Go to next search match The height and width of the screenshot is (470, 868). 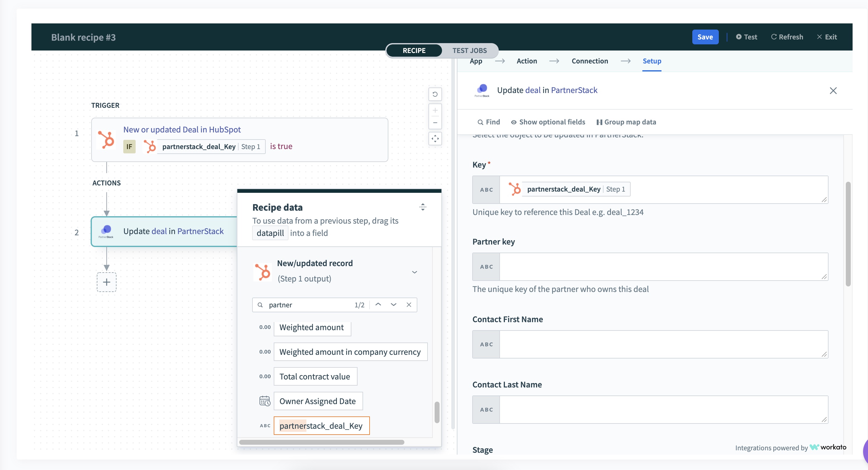[x=393, y=305]
